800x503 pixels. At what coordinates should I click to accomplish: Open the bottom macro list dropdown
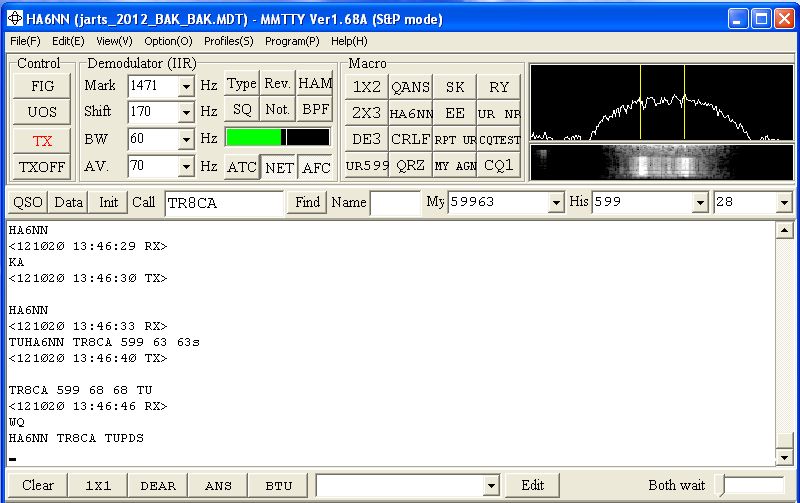pos(491,486)
